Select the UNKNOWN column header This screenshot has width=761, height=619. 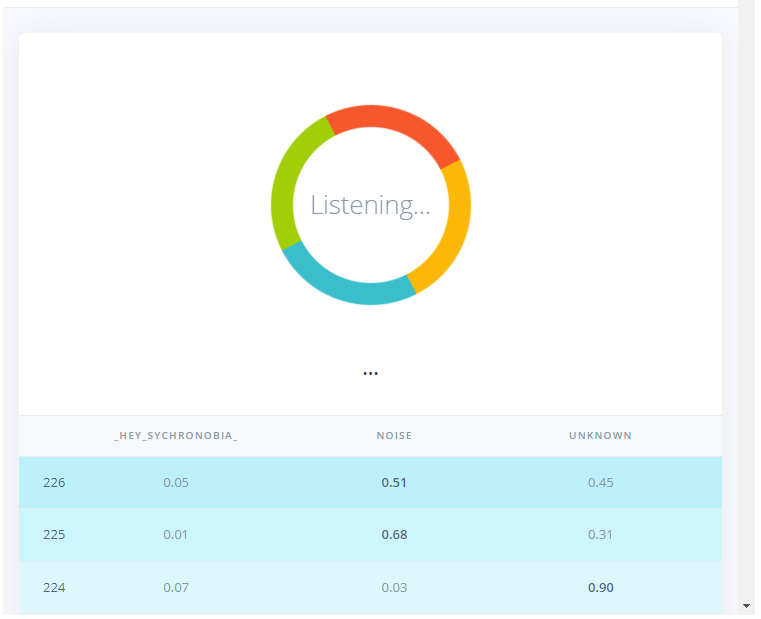tap(600, 436)
